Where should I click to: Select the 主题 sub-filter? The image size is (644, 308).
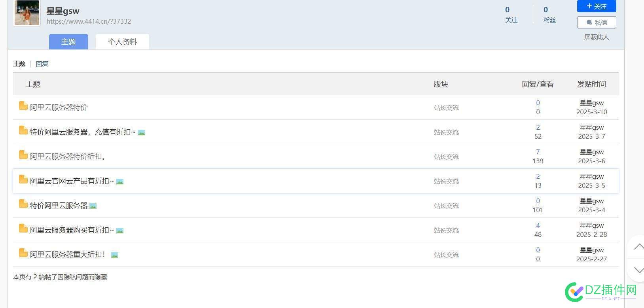pyautogui.click(x=19, y=64)
